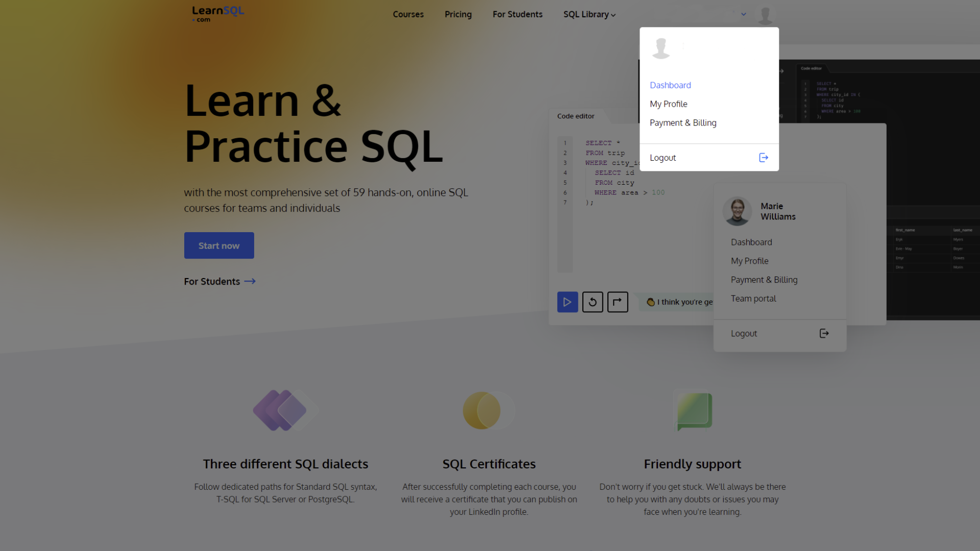Click the dark Code editor tab
980x551 pixels.
[x=811, y=68]
